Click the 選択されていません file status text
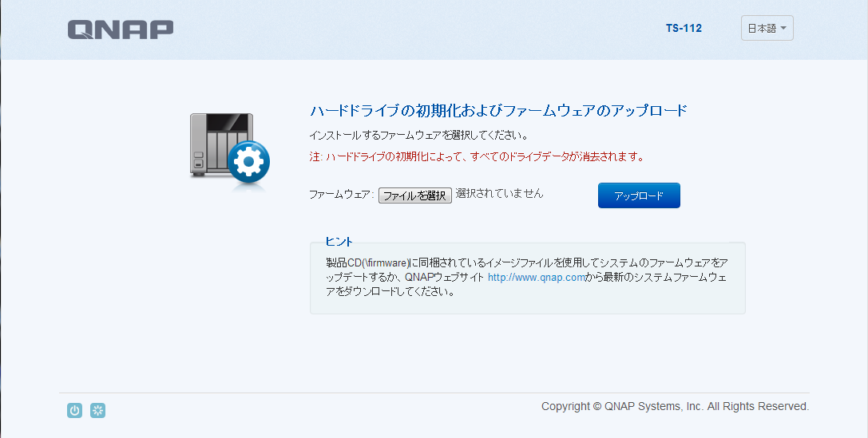This screenshot has width=868, height=438. pyautogui.click(x=499, y=194)
